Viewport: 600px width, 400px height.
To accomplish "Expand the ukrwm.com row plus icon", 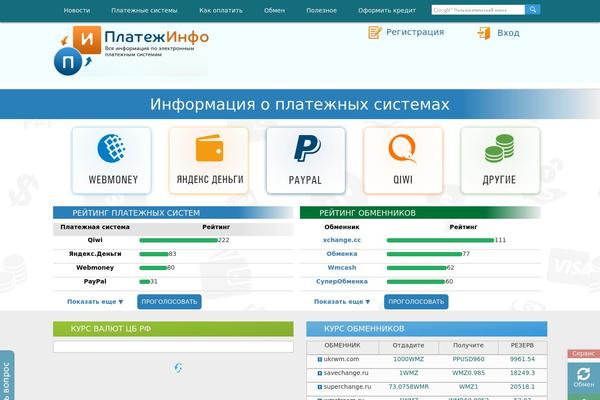I will coord(320,359).
